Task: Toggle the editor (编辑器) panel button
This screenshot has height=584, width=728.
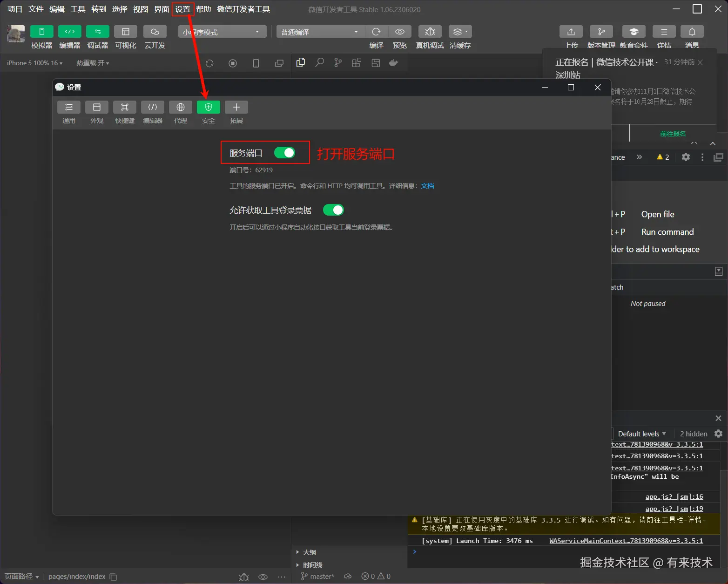Action: pyautogui.click(x=70, y=31)
